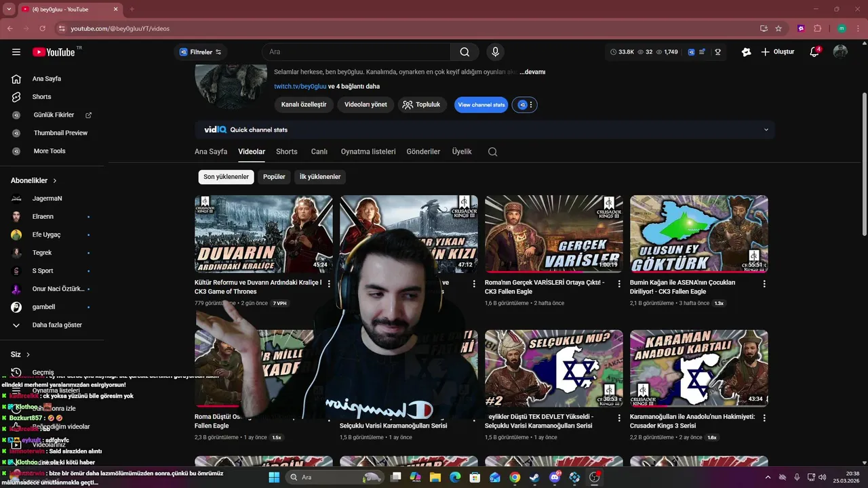
Task: Open the twitch.tv/bey0gluu link
Action: click(x=300, y=87)
